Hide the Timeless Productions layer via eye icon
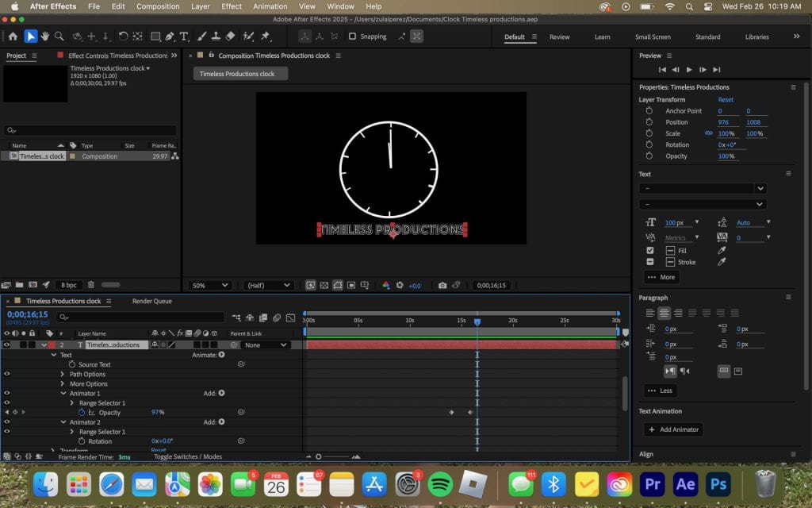 coord(6,345)
